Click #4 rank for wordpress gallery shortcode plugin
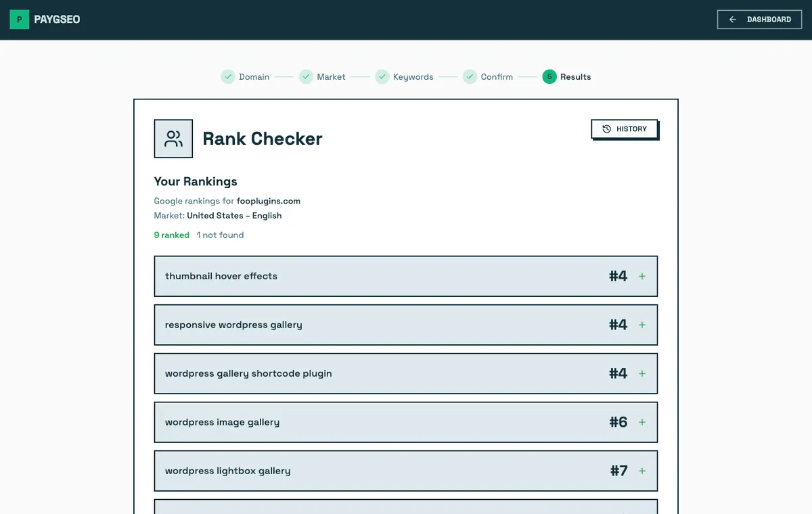Screen dimensions: 812x514 coord(618,373)
